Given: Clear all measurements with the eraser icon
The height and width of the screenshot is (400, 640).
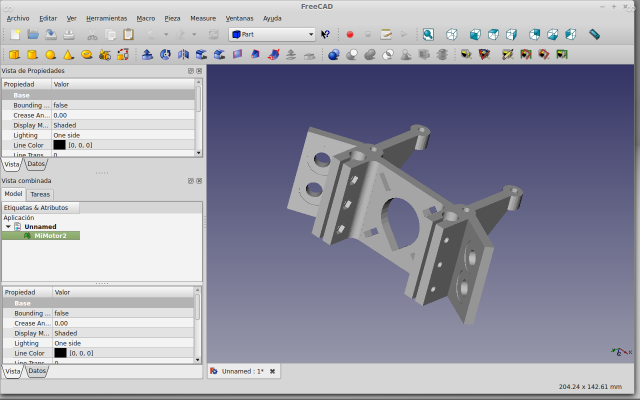Looking at the screenshot, I should click(x=508, y=54).
